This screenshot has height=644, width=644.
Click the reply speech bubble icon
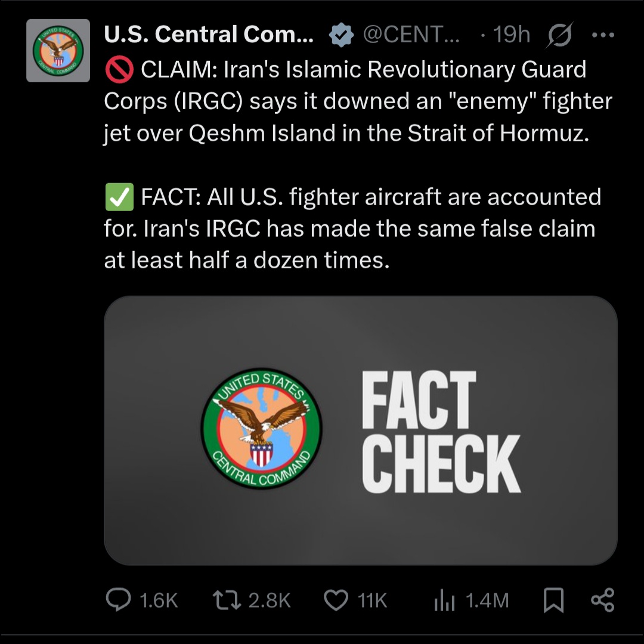click(118, 600)
